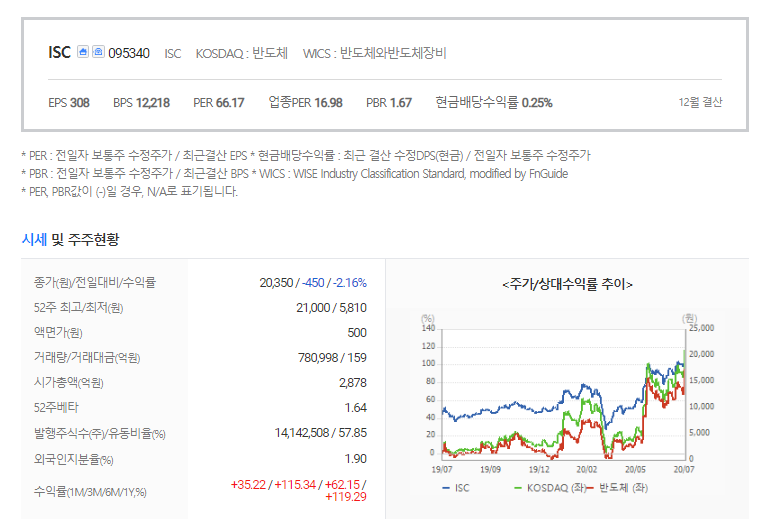
Task: Select the 업종PER 16.98 value
Action: (306, 103)
